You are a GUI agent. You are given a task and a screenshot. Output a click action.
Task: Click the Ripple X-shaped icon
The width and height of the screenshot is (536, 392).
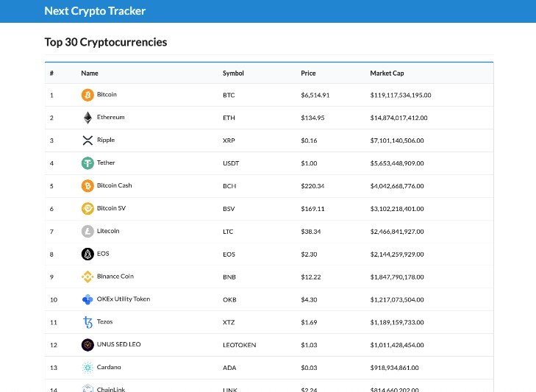click(x=87, y=140)
